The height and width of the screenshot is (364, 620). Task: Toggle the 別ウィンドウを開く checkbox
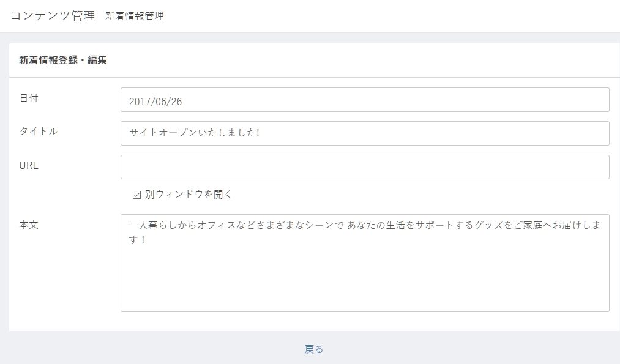tap(137, 195)
